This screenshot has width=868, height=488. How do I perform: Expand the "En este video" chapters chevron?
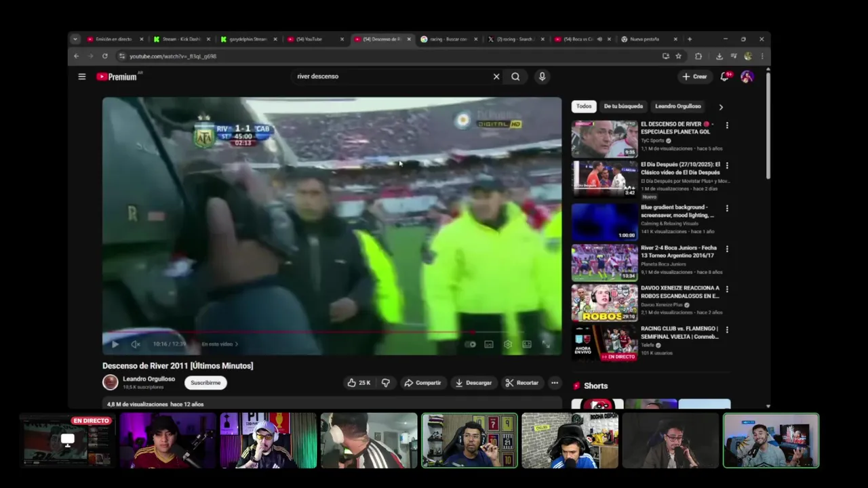(237, 344)
